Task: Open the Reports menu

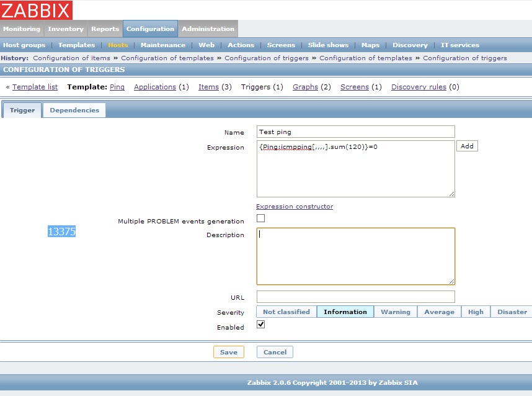Action: coord(105,29)
